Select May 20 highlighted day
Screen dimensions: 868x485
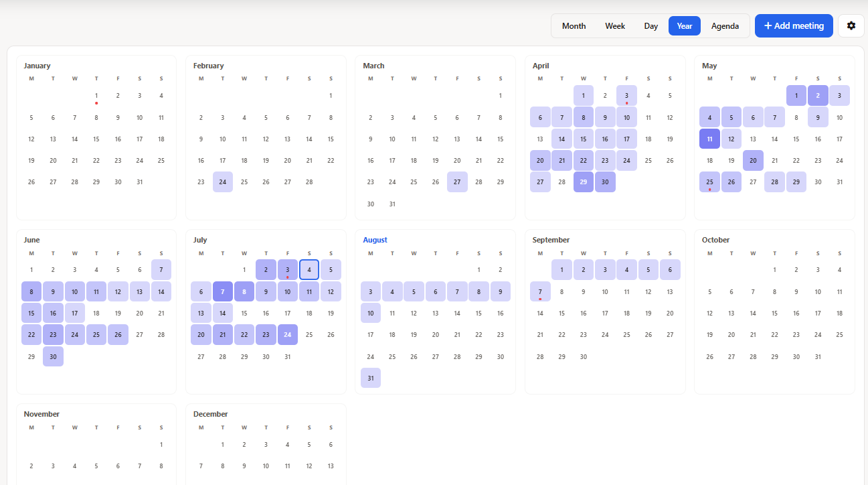click(x=753, y=161)
